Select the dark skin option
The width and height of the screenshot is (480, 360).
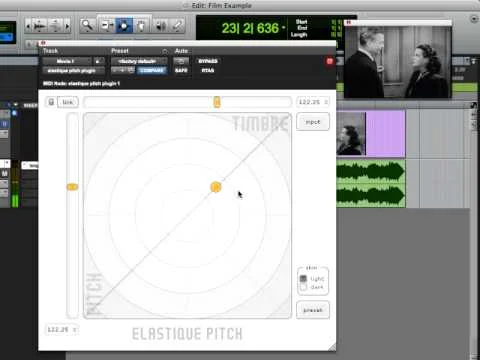click(x=303, y=287)
